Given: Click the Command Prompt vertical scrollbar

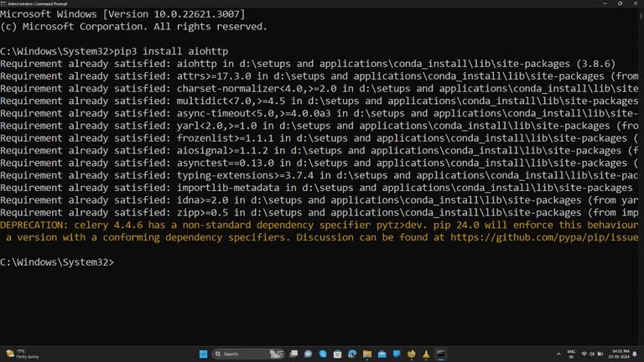Looking at the screenshot, I should [641, 177].
